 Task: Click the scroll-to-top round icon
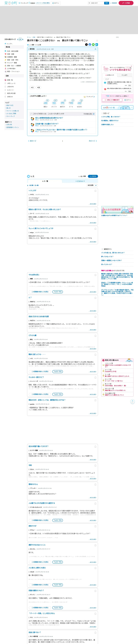(133, 402)
